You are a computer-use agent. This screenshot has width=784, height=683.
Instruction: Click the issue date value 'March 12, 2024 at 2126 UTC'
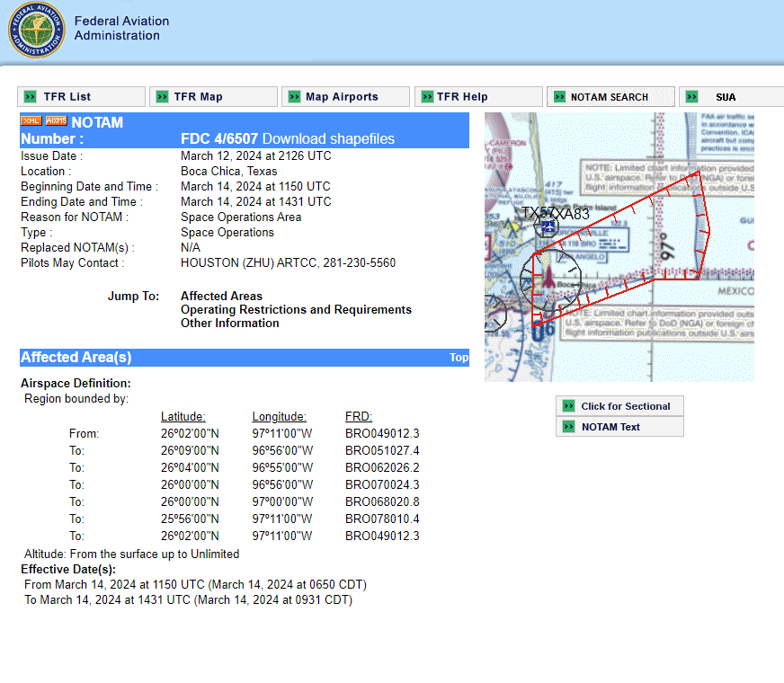[x=256, y=155]
